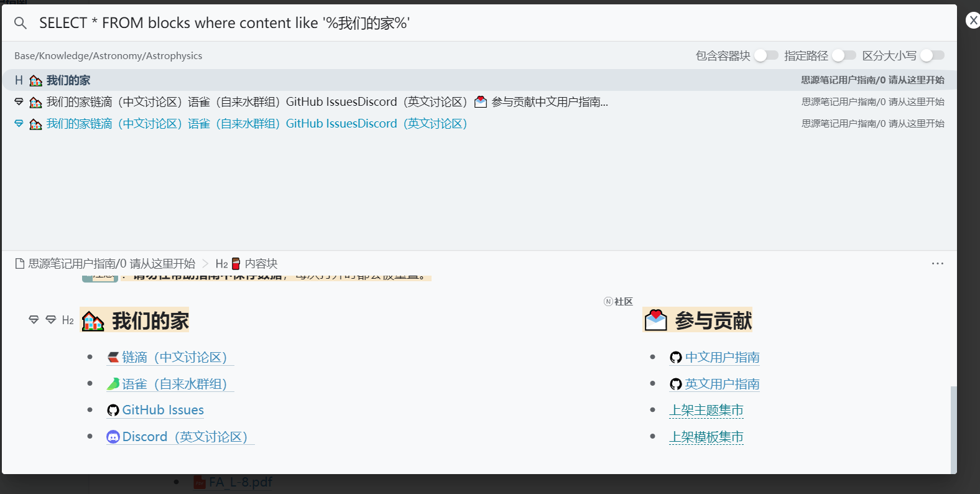Click the GitHub icon beside 中文用户指南
Screen dimensions: 980x494
click(676, 357)
